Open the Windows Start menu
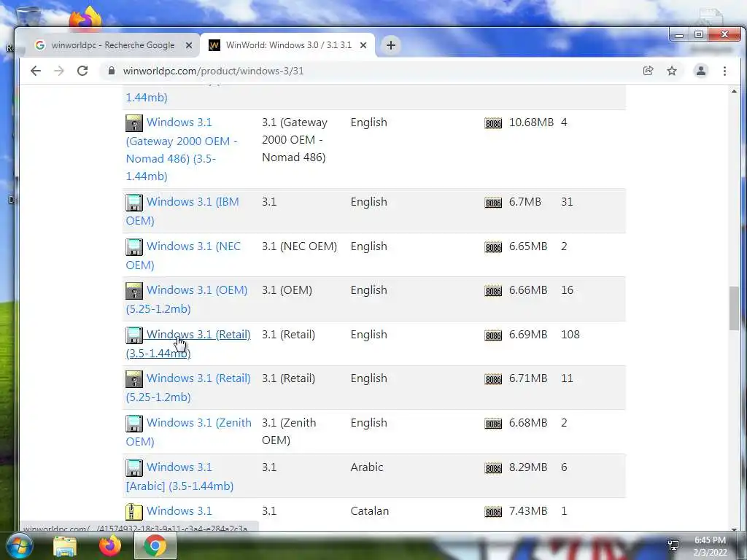This screenshot has width=747, height=560. click(18, 545)
